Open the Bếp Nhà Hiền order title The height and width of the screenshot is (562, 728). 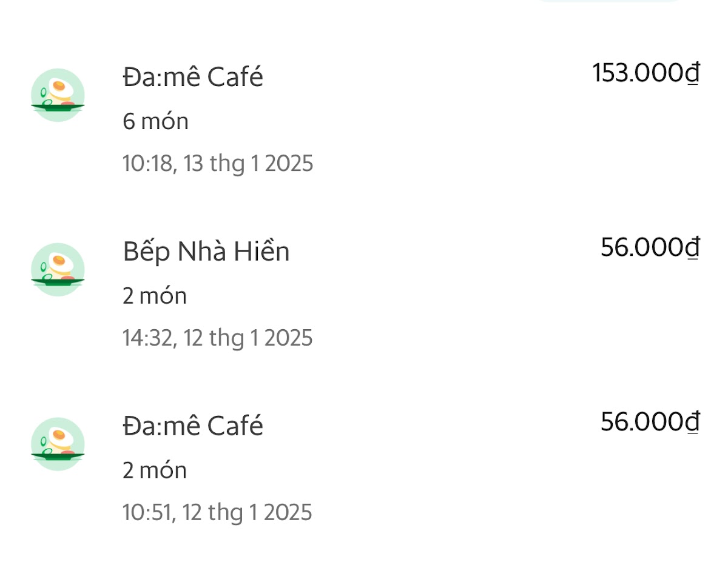(x=206, y=252)
